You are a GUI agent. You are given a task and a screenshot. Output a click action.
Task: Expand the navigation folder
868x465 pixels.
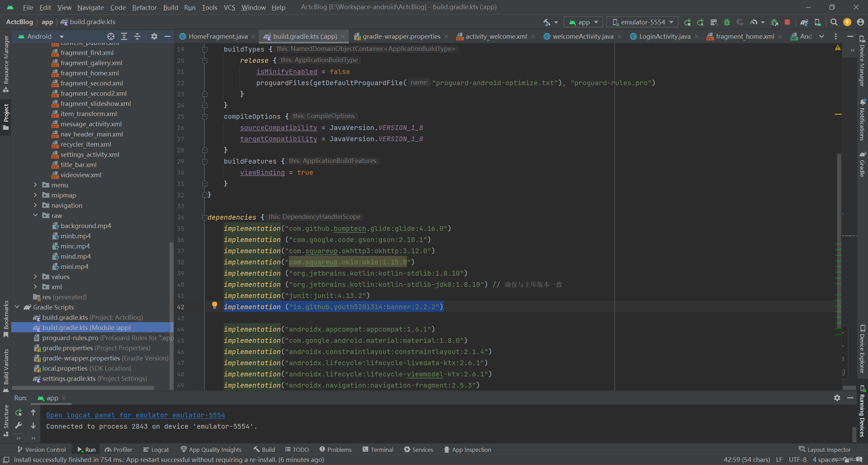35,205
